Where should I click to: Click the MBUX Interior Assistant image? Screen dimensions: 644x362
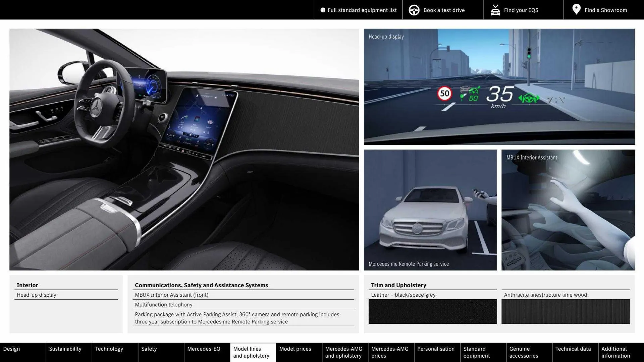[568, 210]
